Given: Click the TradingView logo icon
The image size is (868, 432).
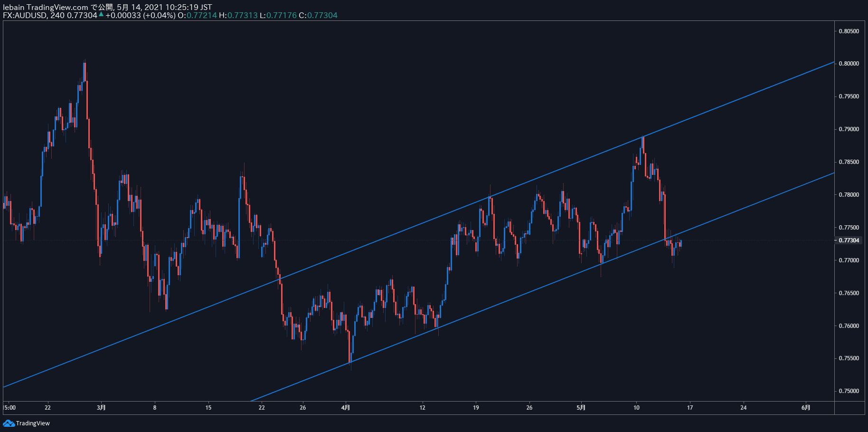Looking at the screenshot, I should [x=9, y=423].
